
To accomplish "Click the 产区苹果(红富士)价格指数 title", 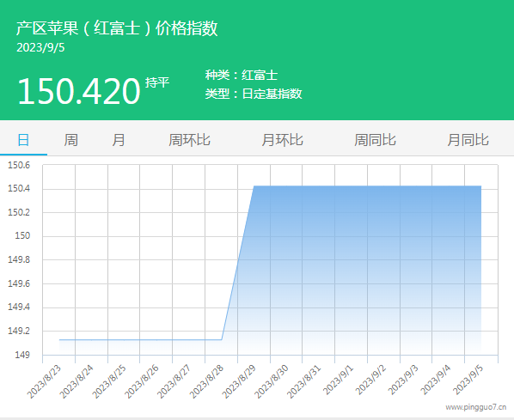I will (x=117, y=27).
